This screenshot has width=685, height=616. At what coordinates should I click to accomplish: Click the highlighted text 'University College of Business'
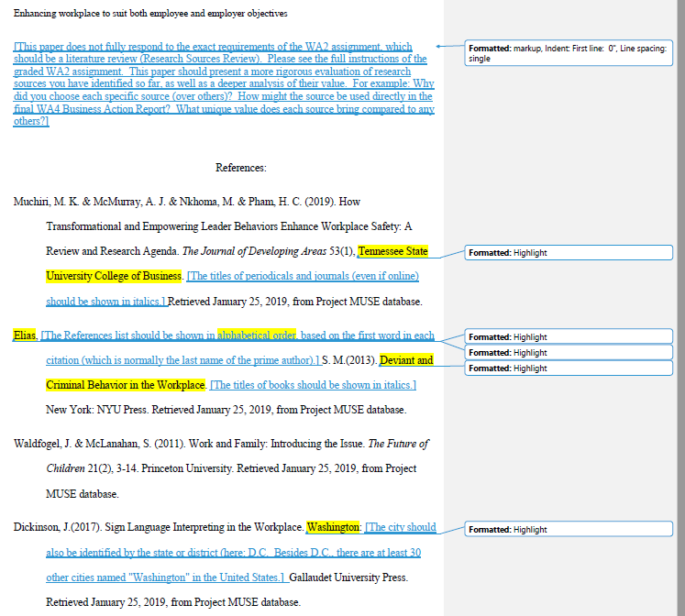[x=114, y=276]
